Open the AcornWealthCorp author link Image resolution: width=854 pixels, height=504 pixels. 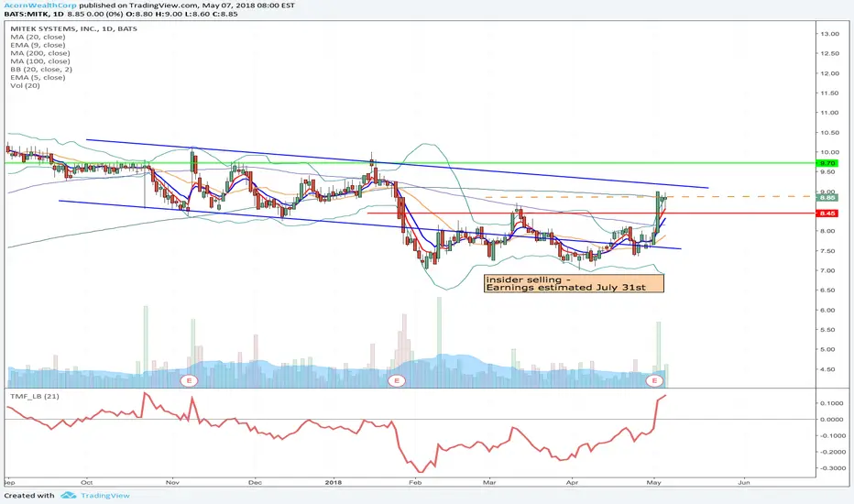(x=40, y=5)
